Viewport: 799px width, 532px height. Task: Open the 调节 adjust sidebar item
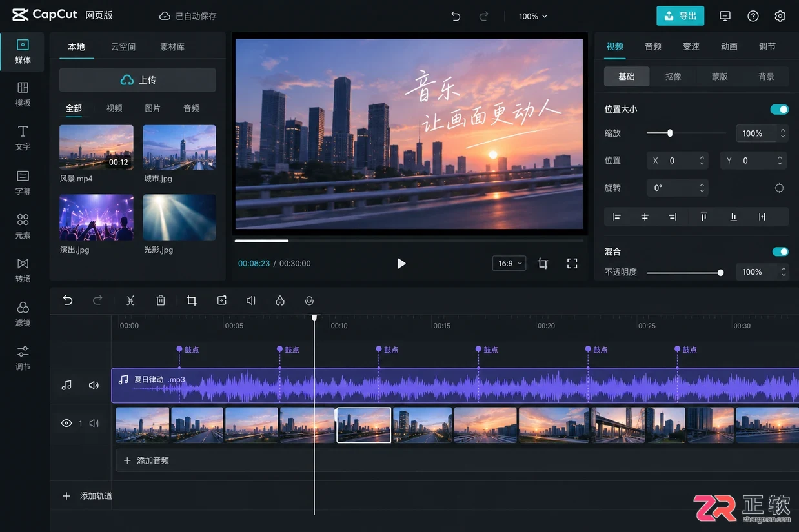pyautogui.click(x=23, y=358)
